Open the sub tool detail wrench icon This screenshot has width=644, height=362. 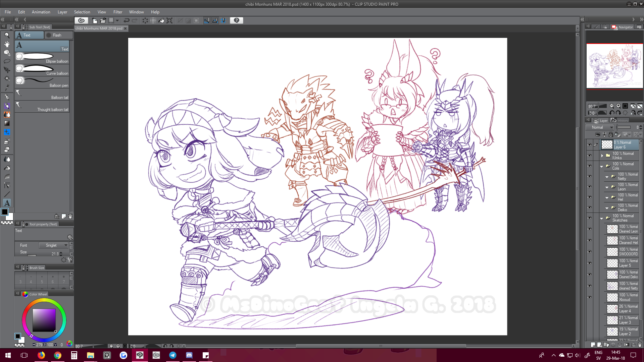click(x=70, y=259)
